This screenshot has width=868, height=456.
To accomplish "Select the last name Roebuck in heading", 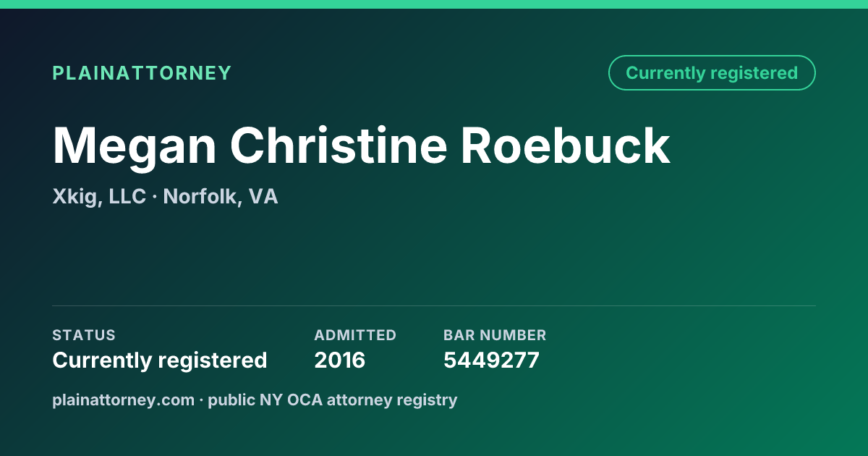I will point(566,145).
